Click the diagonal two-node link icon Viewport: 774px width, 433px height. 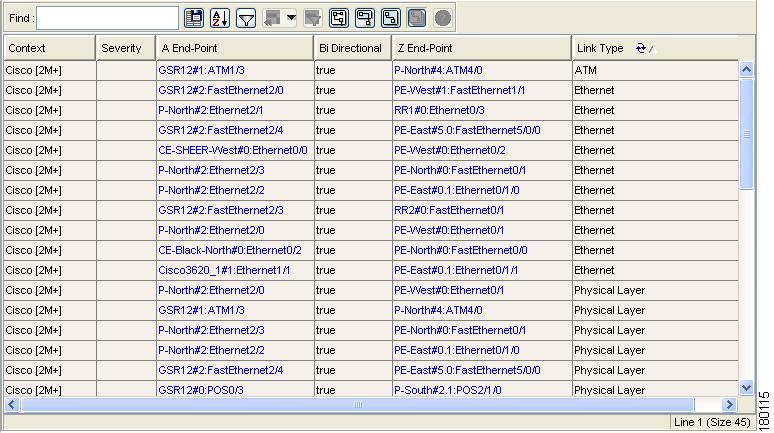click(x=390, y=18)
